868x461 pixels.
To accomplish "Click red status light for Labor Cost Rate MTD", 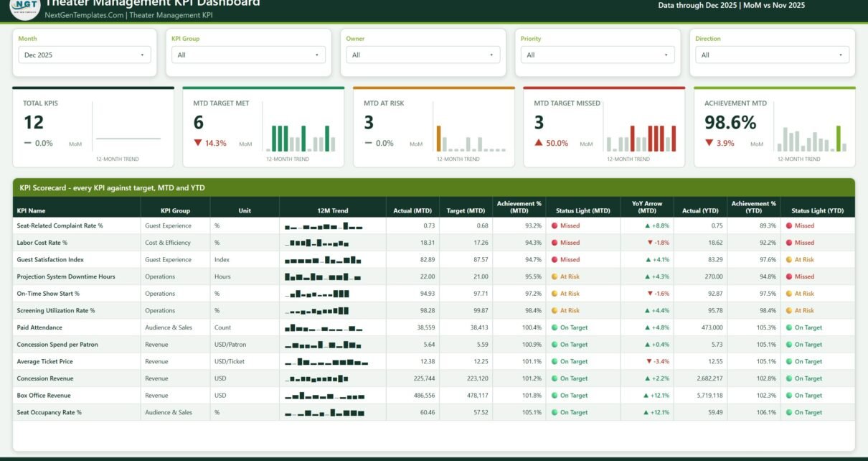I will [554, 243].
